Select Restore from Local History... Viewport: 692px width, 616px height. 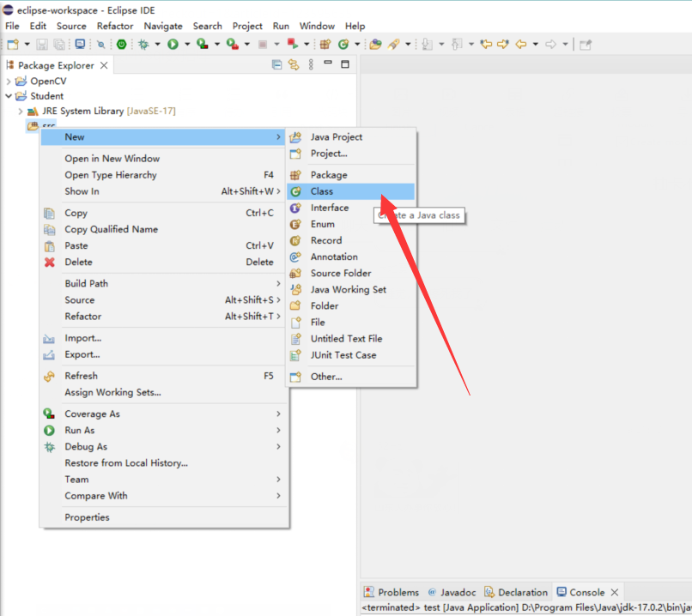point(163,463)
